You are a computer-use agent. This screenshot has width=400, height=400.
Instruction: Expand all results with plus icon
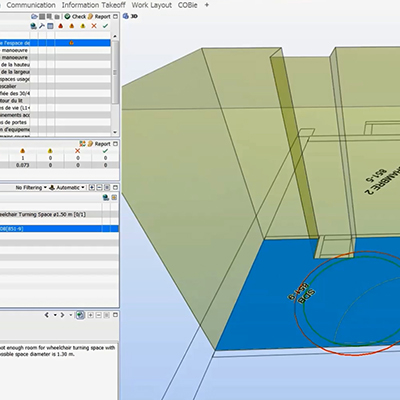tap(92, 188)
